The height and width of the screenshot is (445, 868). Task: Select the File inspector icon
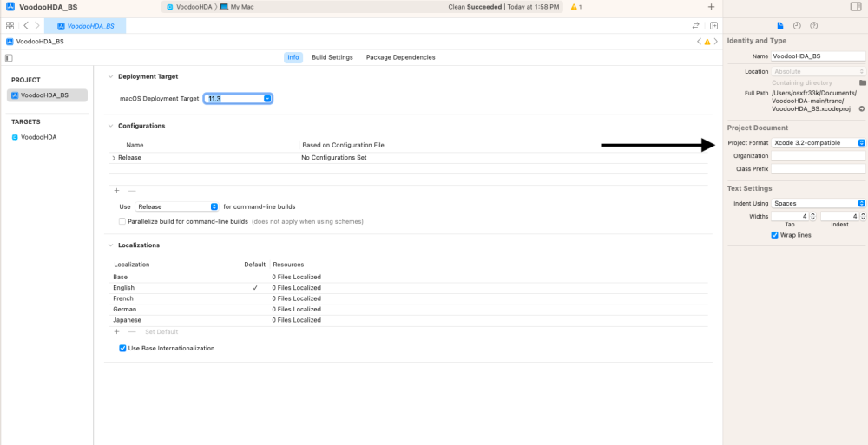click(780, 25)
